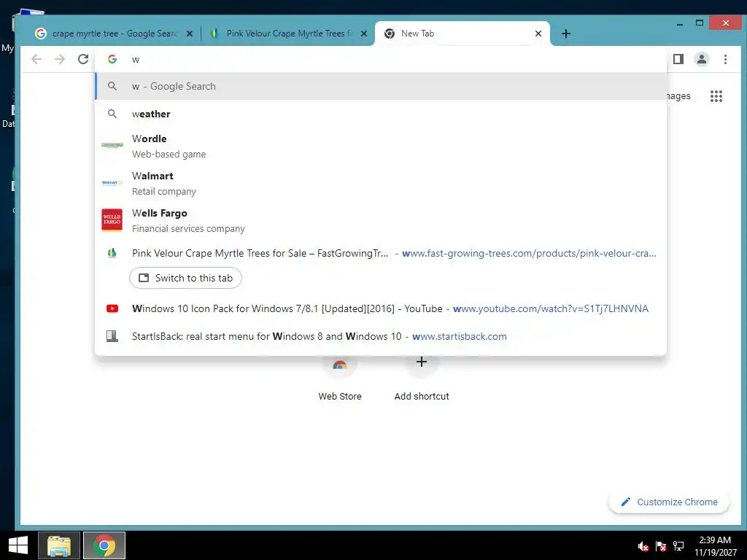Close the Pink Velour Crape Myrtle tab
This screenshot has width=747, height=560.
(x=363, y=34)
